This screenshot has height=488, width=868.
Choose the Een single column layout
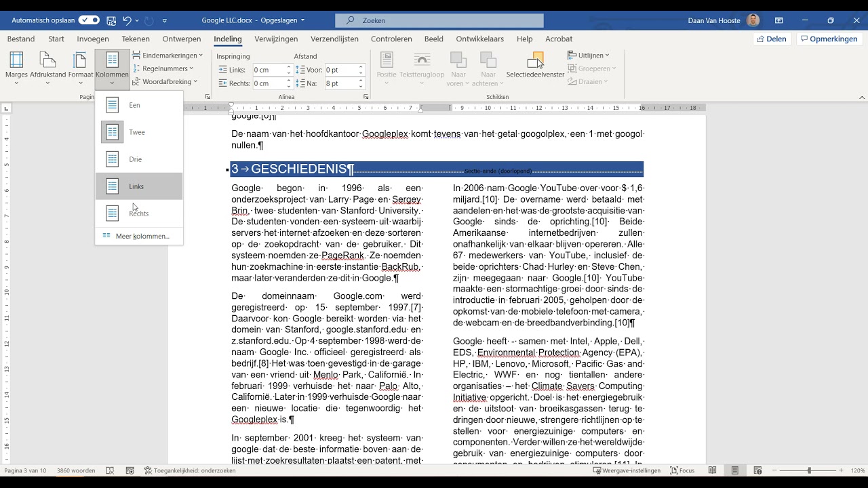coord(139,105)
